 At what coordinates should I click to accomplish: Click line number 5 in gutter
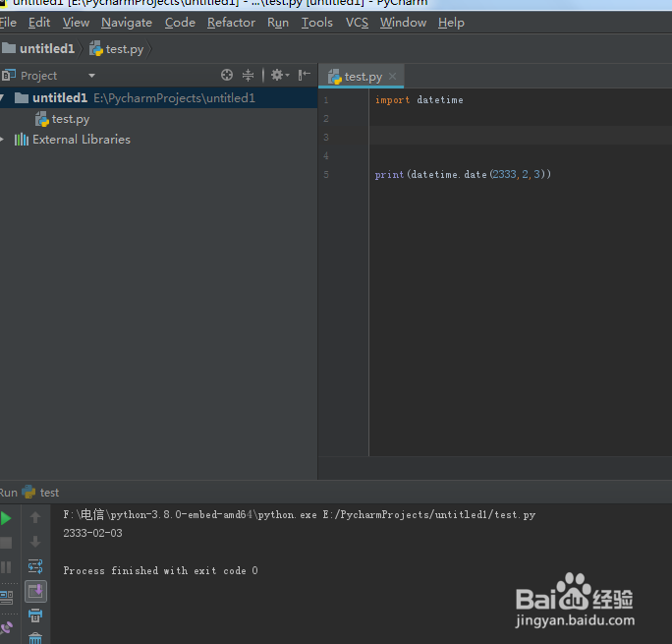[326, 174]
